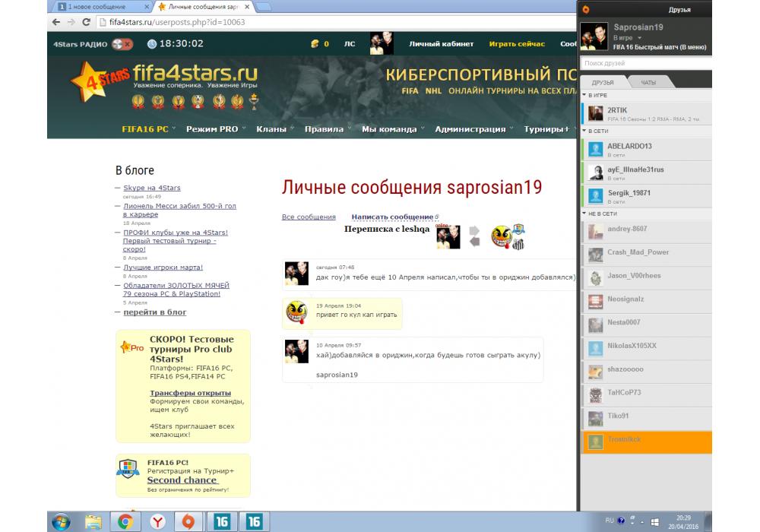Collapse the "Не в сети" friends group

pos(584,214)
